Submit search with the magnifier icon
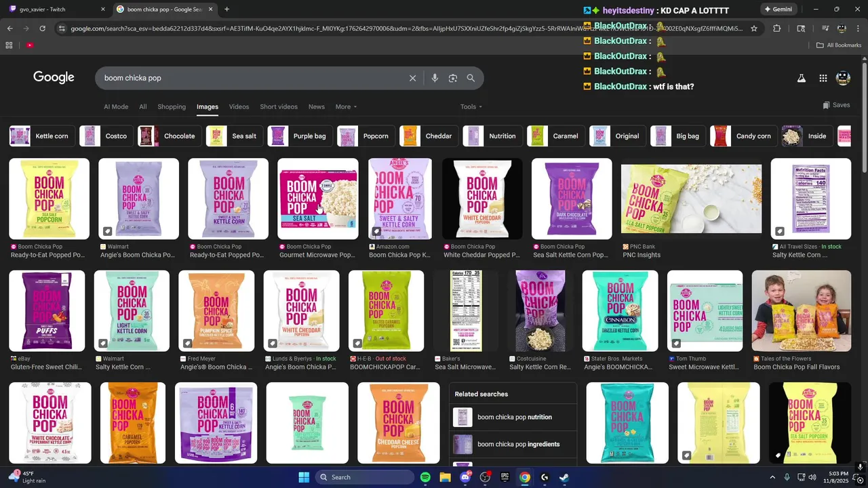Screen dimensions: 868x488 (471, 78)
